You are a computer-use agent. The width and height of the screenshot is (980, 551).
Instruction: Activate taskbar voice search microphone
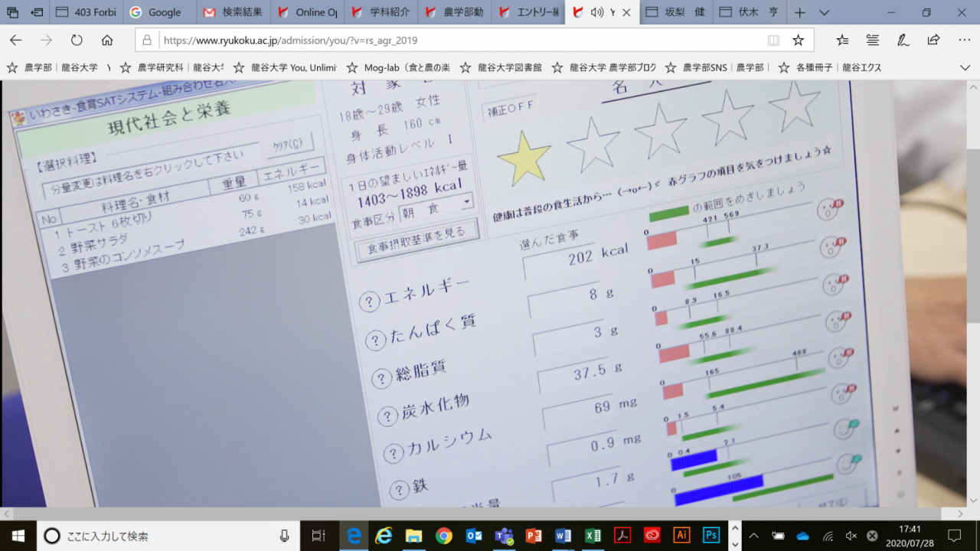285,536
